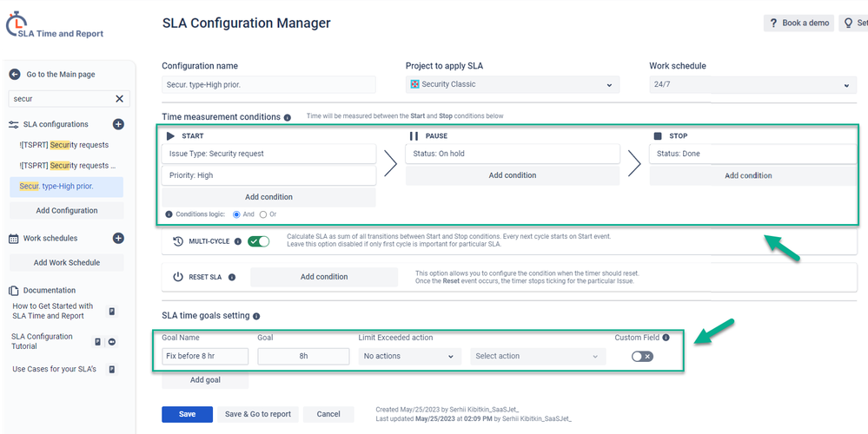Image resolution: width=868 pixels, height=434 pixels.
Task: Click the info icon next to SLA time goals setting
Action: (x=255, y=316)
